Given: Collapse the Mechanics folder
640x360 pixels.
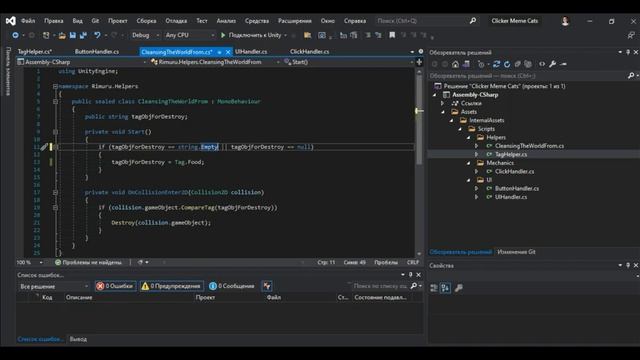Looking at the screenshot, I should click(469, 163).
